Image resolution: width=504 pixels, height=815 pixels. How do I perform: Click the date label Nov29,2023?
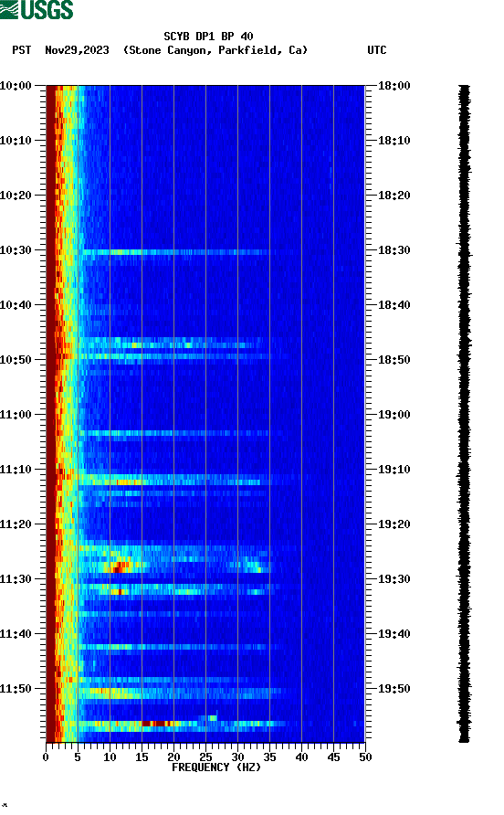[77, 50]
